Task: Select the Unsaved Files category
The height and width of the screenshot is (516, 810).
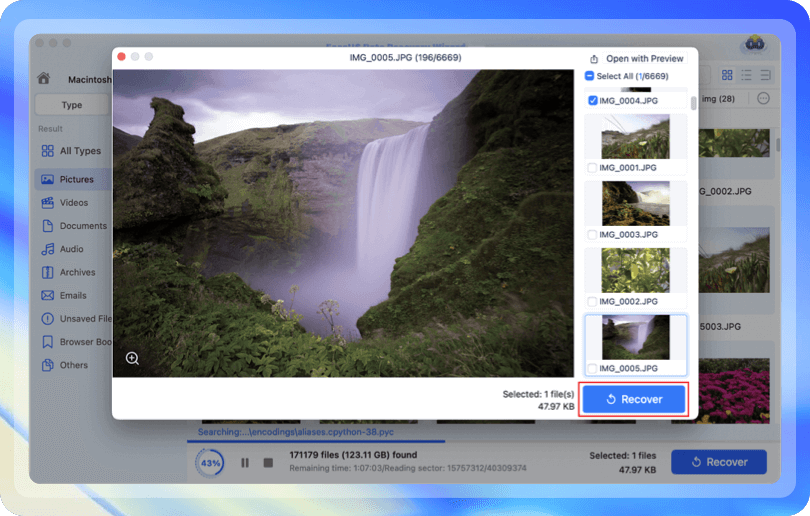Action: click(x=74, y=319)
